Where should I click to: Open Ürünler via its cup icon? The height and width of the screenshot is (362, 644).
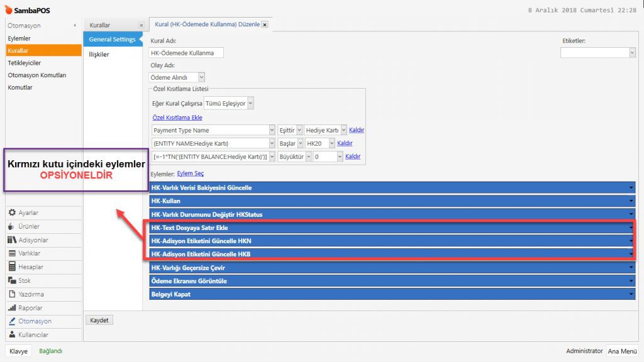(12, 226)
